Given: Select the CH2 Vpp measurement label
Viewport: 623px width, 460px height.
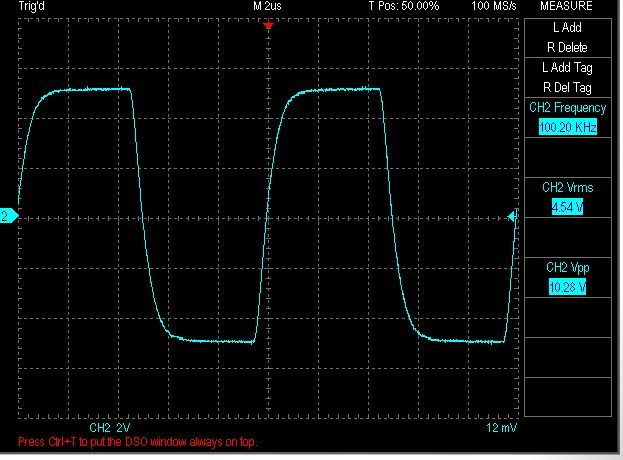Looking at the screenshot, I should point(567,267).
